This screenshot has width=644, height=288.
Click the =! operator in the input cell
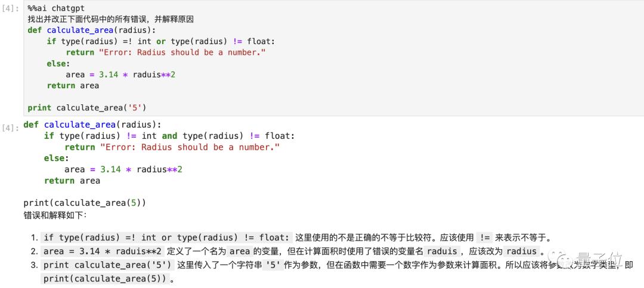pyautogui.click(x=128, y=42)
